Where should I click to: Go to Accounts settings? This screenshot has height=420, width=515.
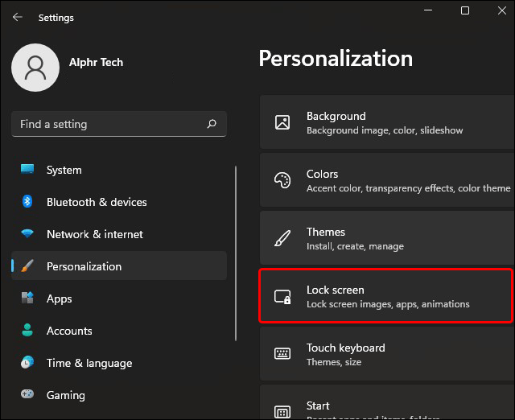click(x=69, y=331)
